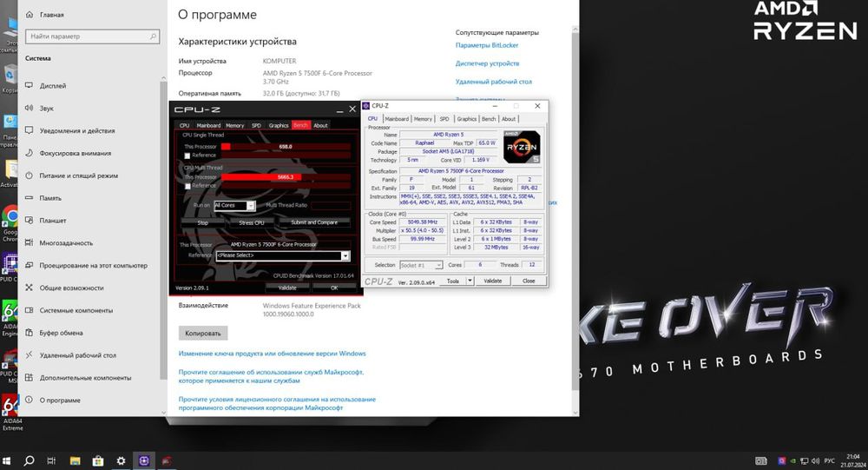Switch input language РУС in tray

coord(829,460)
